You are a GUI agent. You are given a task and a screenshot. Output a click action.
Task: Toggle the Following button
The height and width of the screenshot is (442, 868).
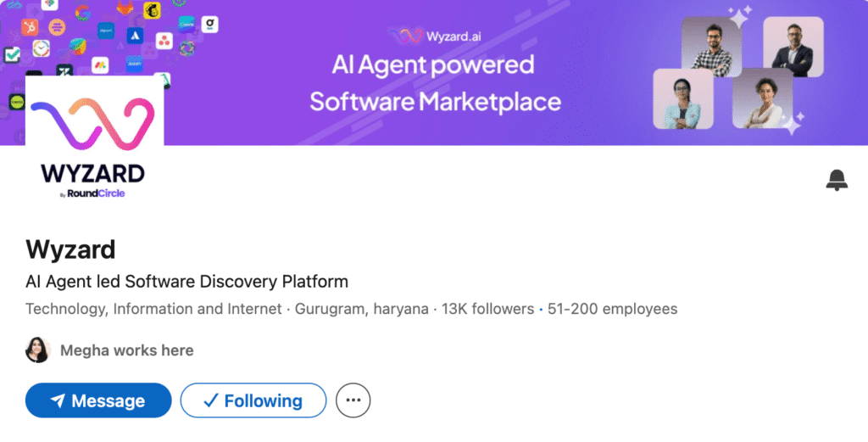click(x=253, y=401)
